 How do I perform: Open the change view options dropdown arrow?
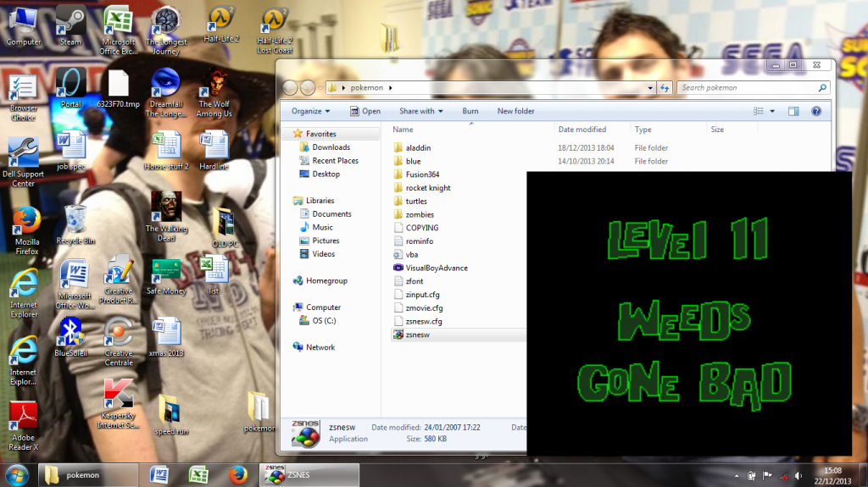click(x=772, y=111)
